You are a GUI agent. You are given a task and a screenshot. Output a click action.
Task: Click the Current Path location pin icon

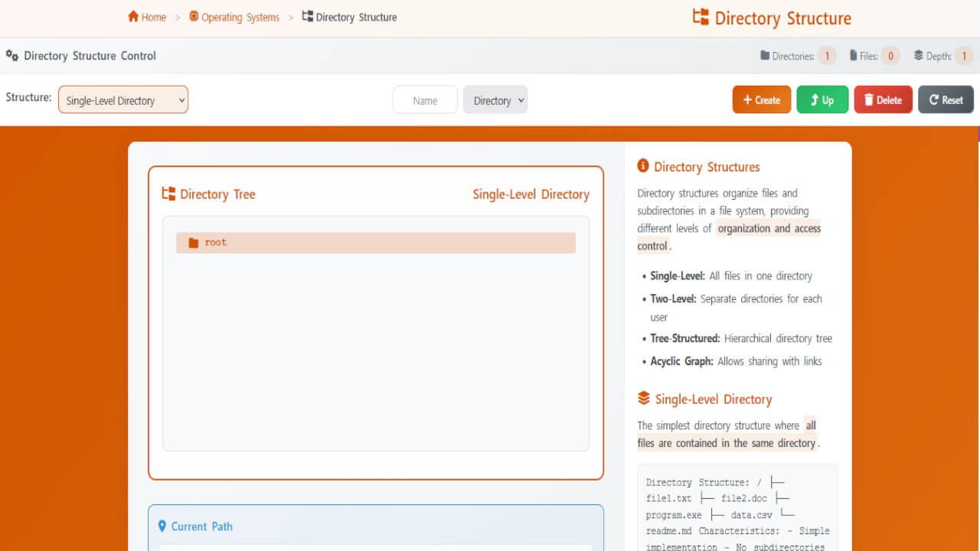tap(162, 527)
